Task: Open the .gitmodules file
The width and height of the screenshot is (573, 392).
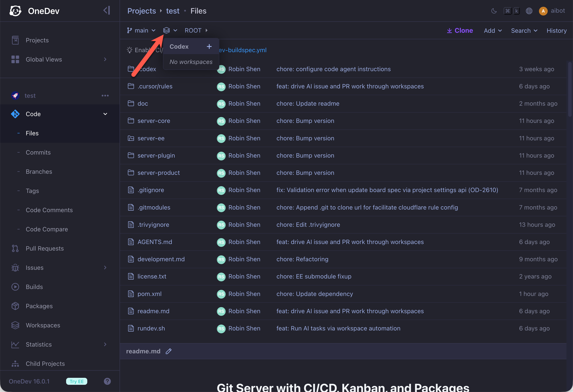Action: pos(154,208)
